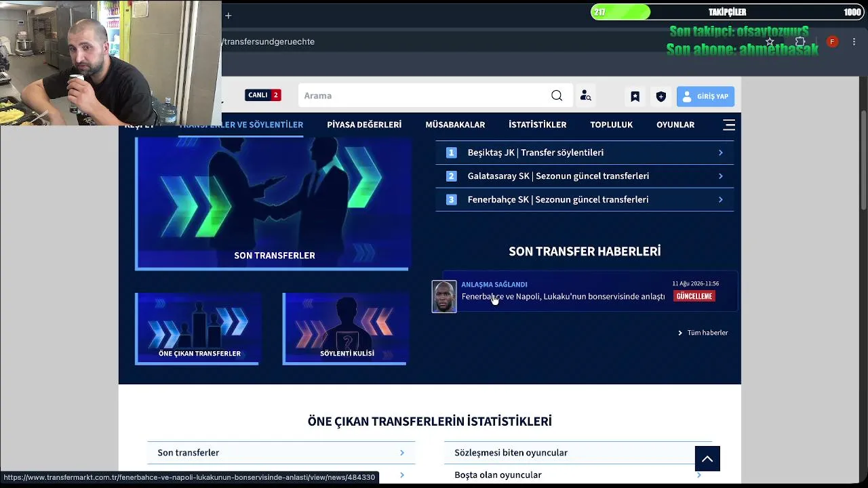Bookmark this page with the star icon
This screenshot has height=488, width=868.
click(x=770, y=41)
